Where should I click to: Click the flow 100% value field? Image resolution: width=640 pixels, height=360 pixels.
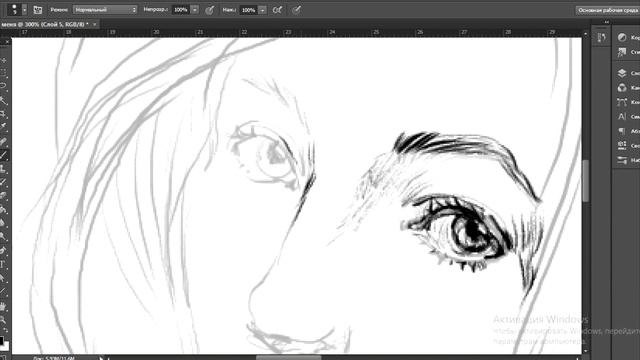click(248, 10)
